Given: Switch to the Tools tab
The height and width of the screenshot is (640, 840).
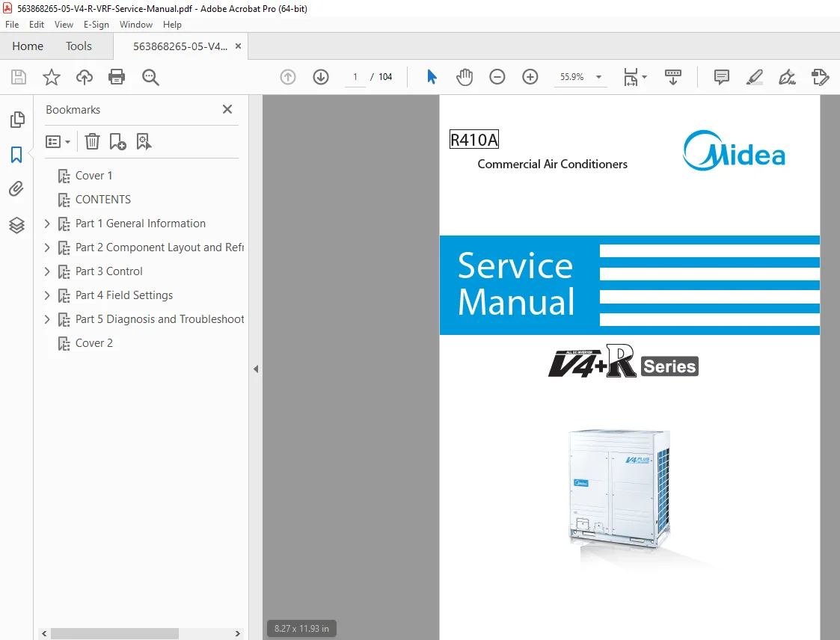Looking at the screenshot, I should coord(79,46).
